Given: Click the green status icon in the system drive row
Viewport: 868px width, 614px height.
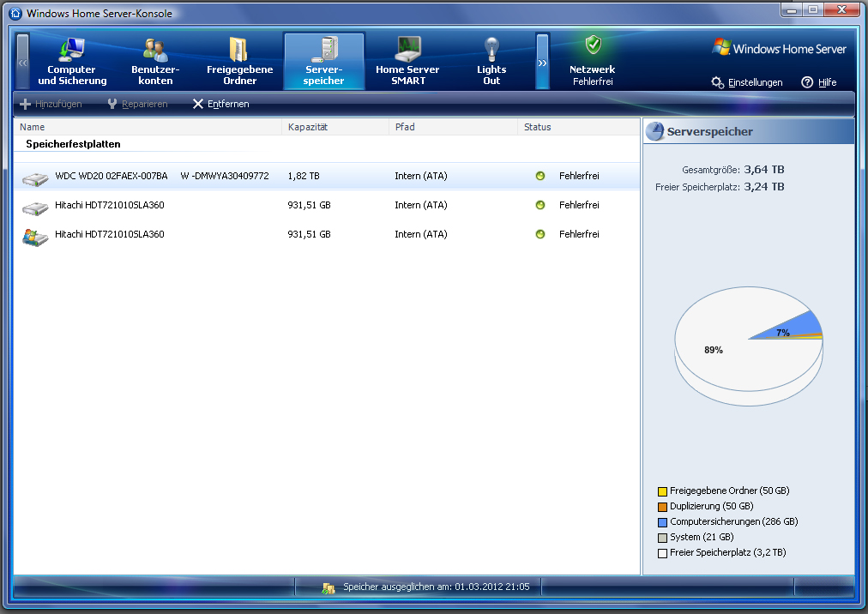Looking at the screenshot, I should (540, 234).
